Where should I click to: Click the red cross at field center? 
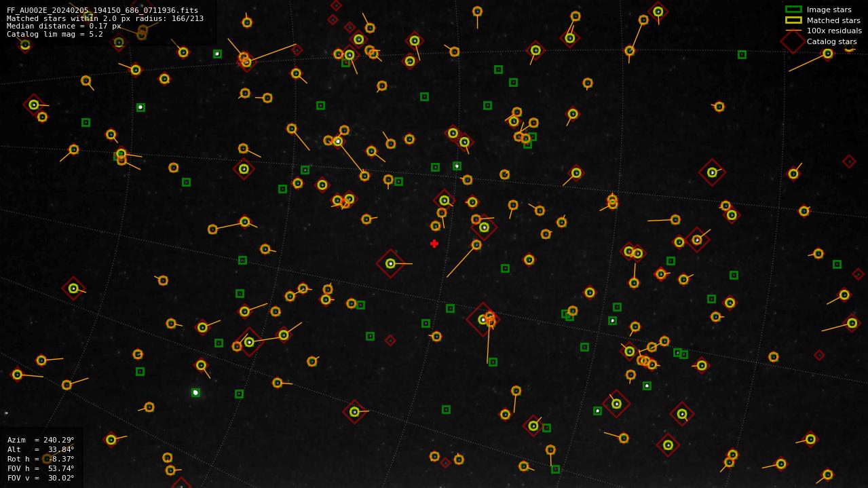[434, 244]
